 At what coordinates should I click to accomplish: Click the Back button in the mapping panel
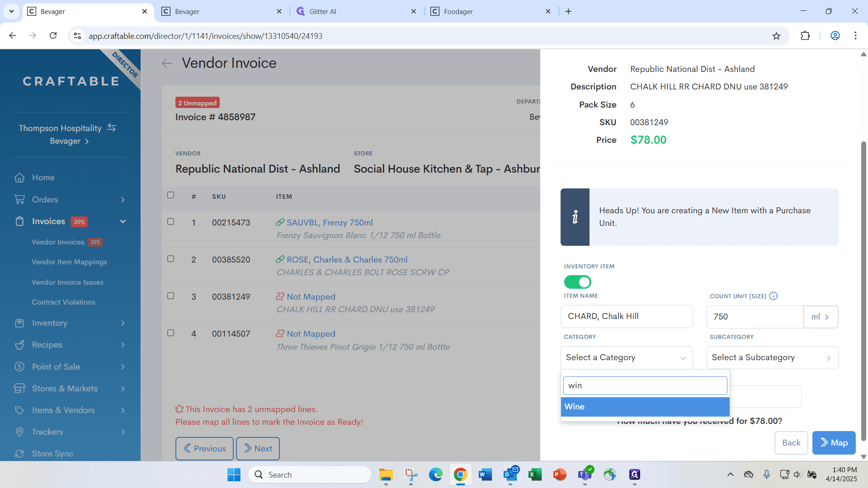click(x=791, y=443)
